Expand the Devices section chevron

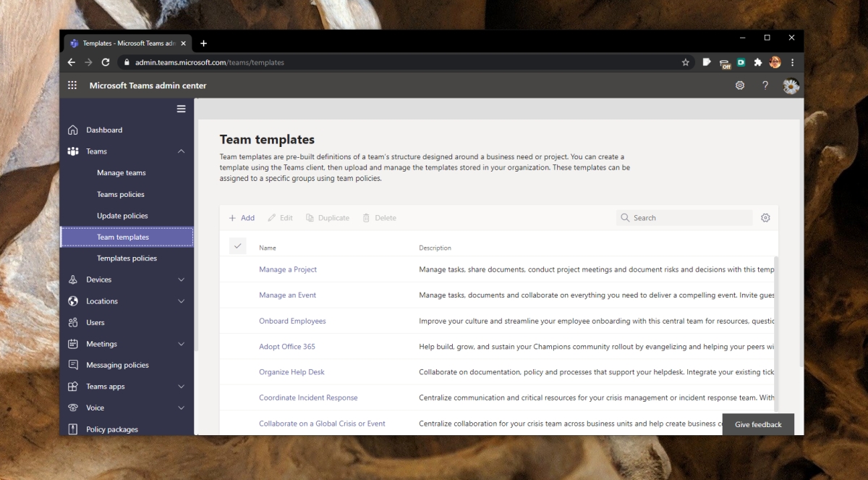click(x=181, y=279)
